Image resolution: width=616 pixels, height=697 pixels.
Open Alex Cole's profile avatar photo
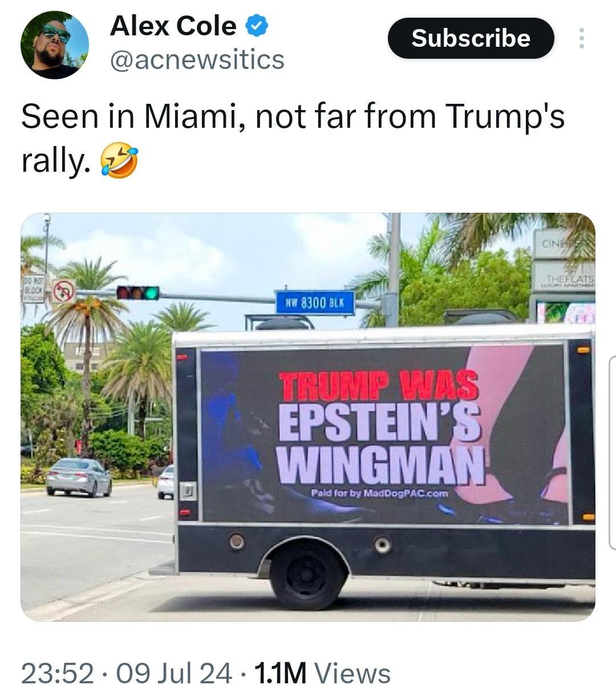(55, 45)
